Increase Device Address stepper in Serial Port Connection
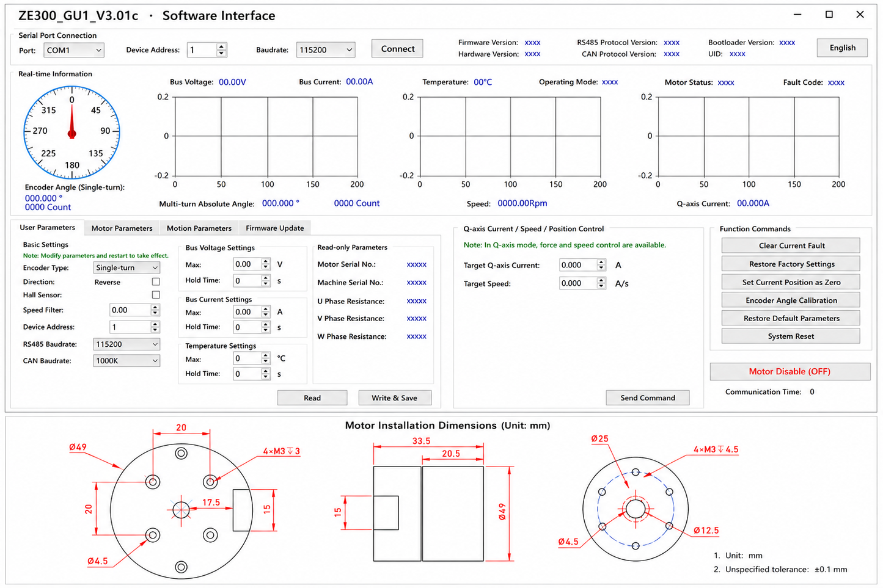 [221, 46]
